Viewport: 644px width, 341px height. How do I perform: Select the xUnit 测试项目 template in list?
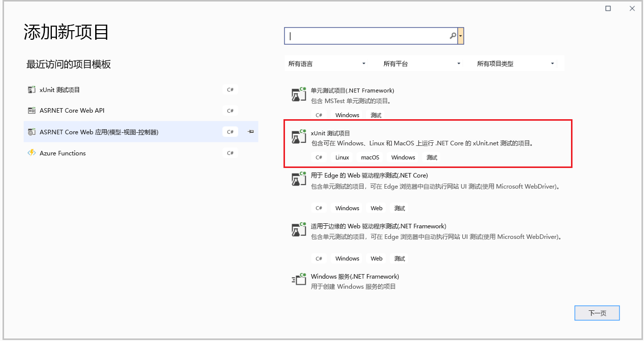[x=428, y=143]
